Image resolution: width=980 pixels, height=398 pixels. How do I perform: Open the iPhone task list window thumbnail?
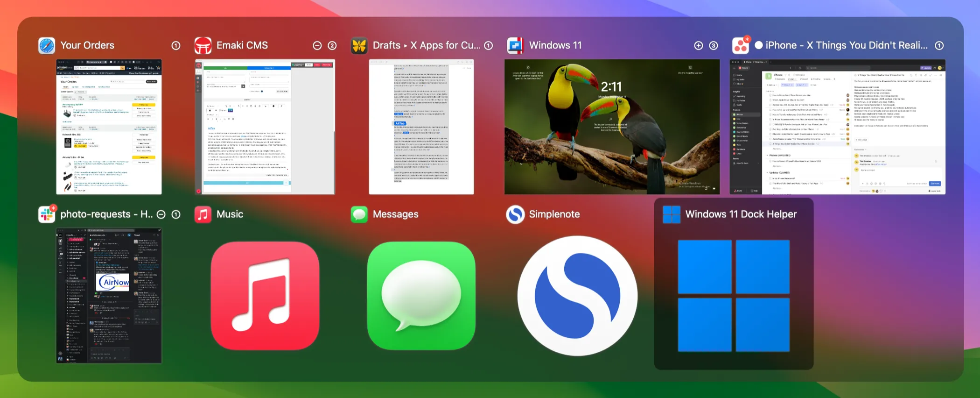tap(838, 127)
